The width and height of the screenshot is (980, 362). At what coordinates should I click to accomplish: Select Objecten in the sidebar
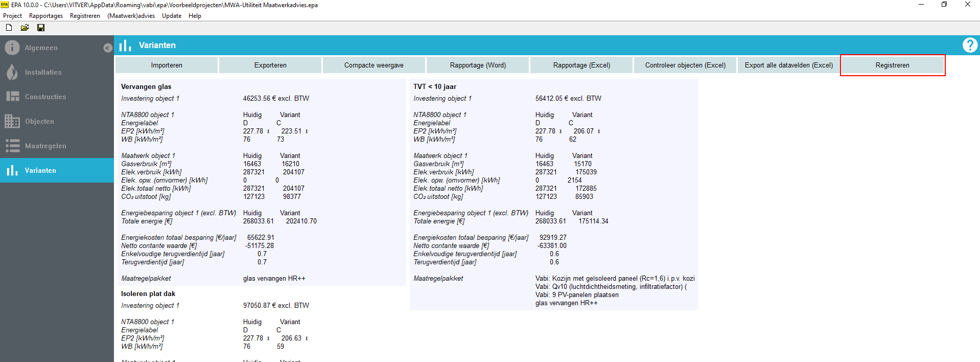point(39,121)
